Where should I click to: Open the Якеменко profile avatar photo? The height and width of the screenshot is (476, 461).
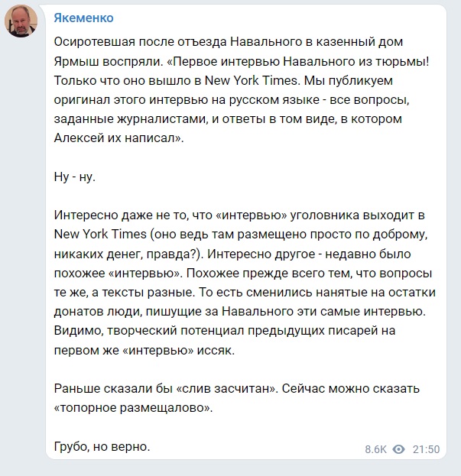coord(21,21)
